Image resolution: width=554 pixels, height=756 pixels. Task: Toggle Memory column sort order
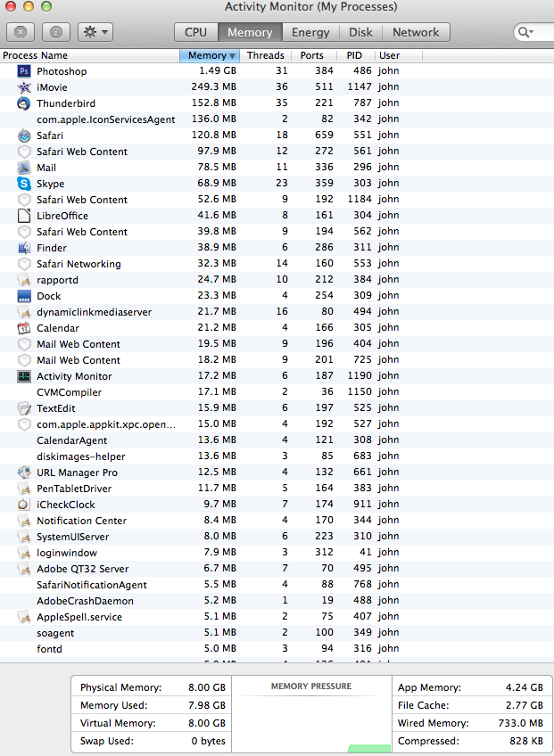(210, 55)
